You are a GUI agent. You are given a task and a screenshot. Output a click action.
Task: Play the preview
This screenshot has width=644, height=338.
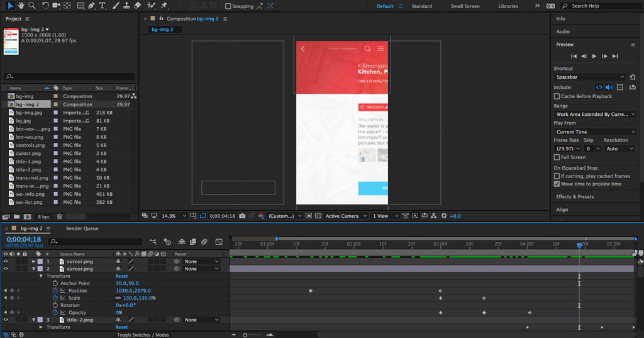pos(594,57)
